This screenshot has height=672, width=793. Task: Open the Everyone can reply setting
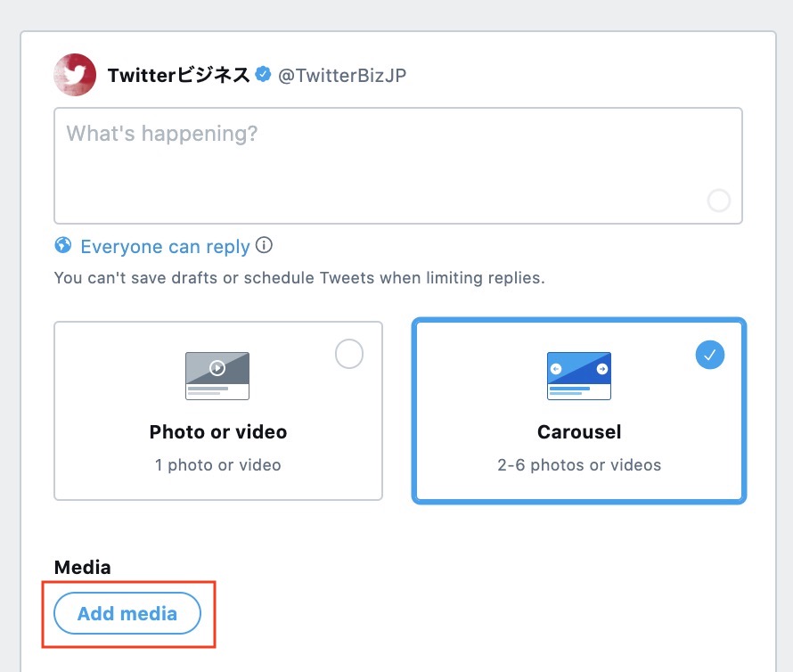click(x=165, y=247)
